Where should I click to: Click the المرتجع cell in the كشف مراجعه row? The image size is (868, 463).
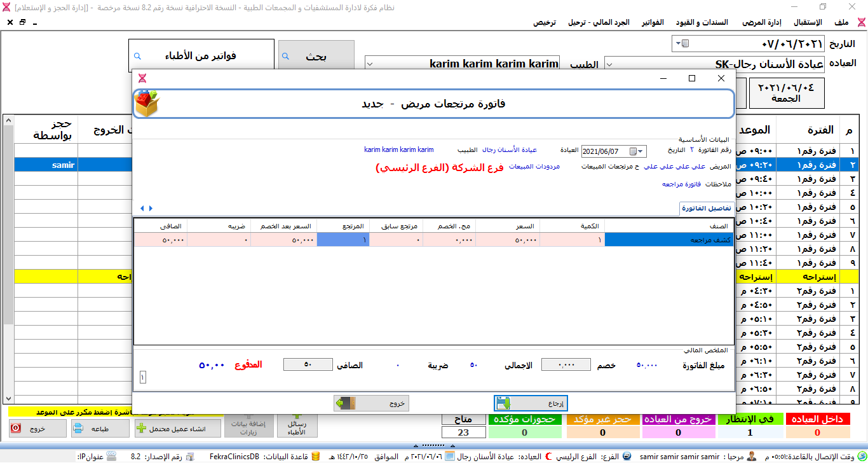[342, 240]
